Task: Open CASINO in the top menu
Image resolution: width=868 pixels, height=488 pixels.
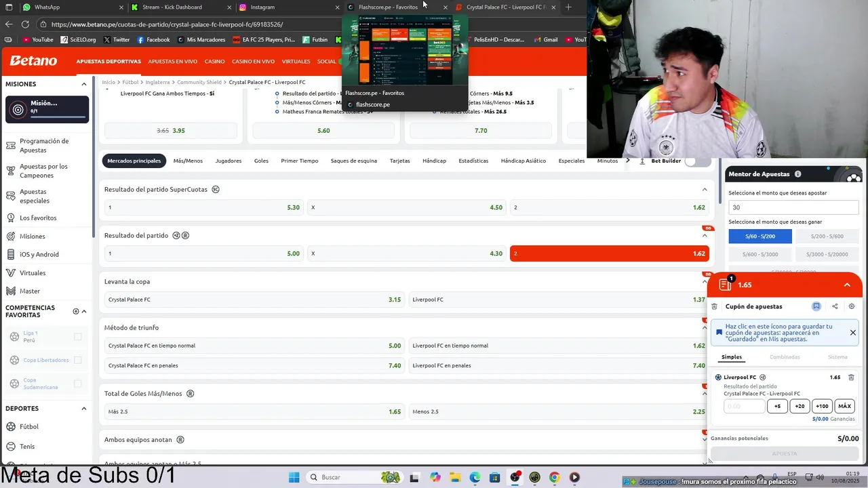Action: 215,61
